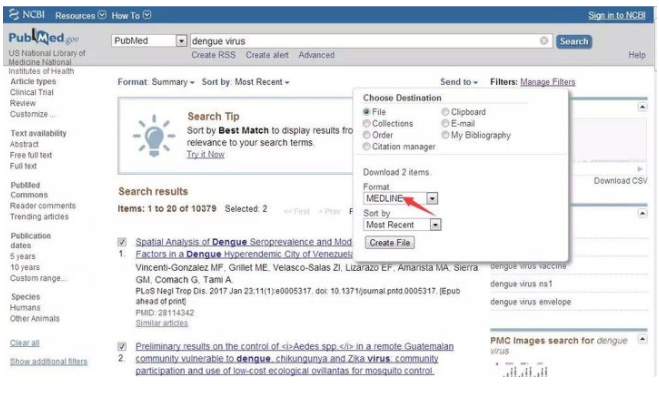This screenshot has height=395, width=659.
Task: Select the Order destination radio button
Action: [366, 135]
